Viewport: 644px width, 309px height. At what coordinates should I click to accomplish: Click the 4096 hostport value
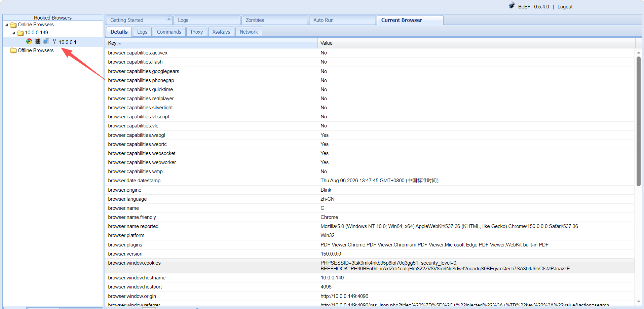(326, 287)
